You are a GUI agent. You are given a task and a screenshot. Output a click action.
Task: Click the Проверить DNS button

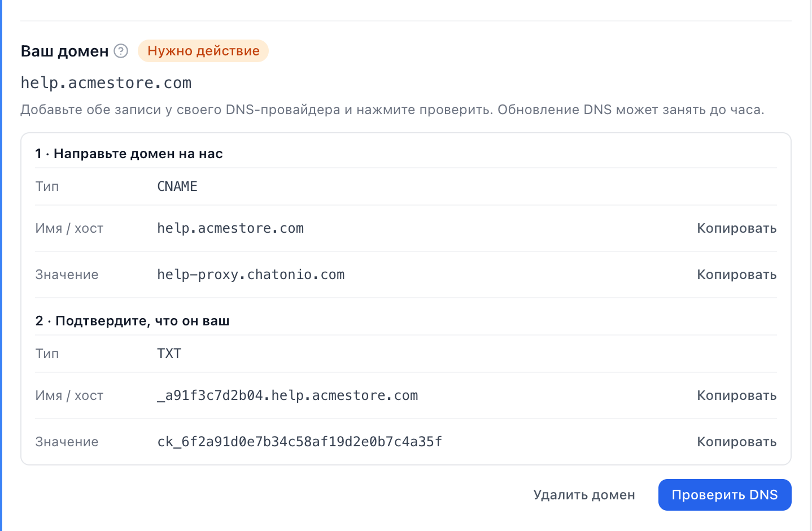724,495
